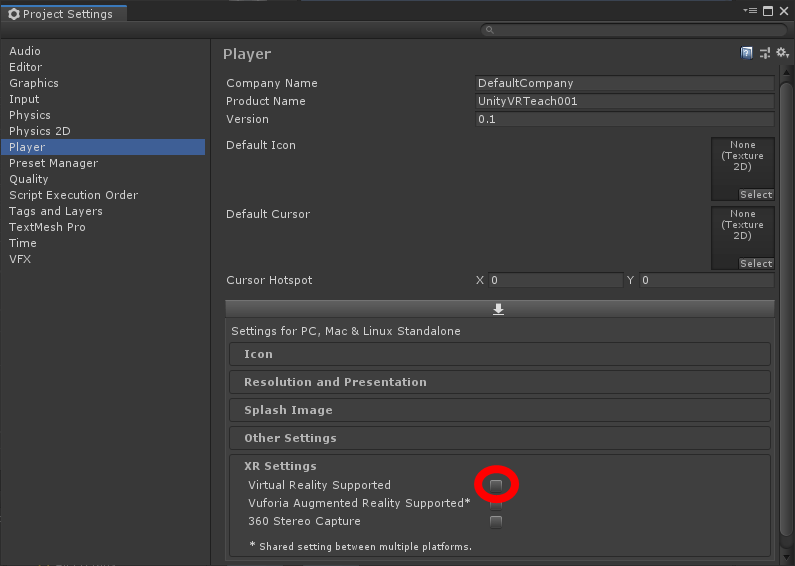Click 'Settings for PC, Mac & Linux Standalone' text
The image size is (795, 566).
coord(346,331)
